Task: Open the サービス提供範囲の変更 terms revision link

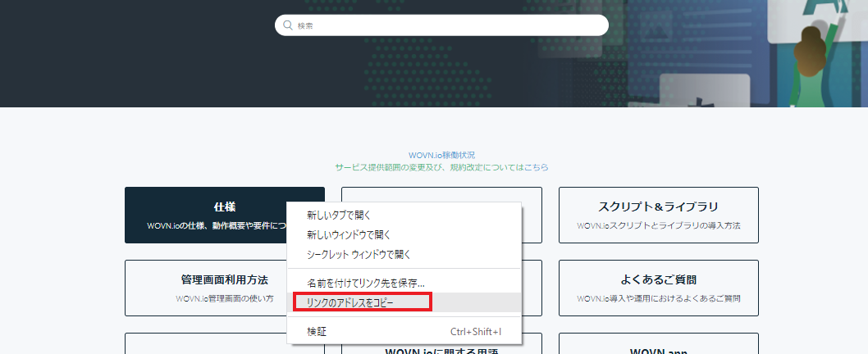Action: click(x=441, y=167)
